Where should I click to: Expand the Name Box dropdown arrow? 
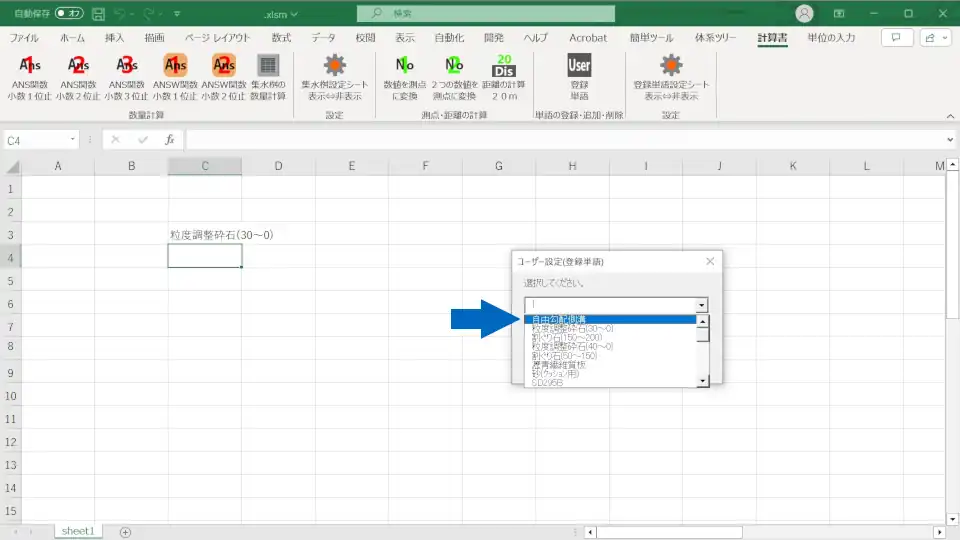(x=72, y=140)
